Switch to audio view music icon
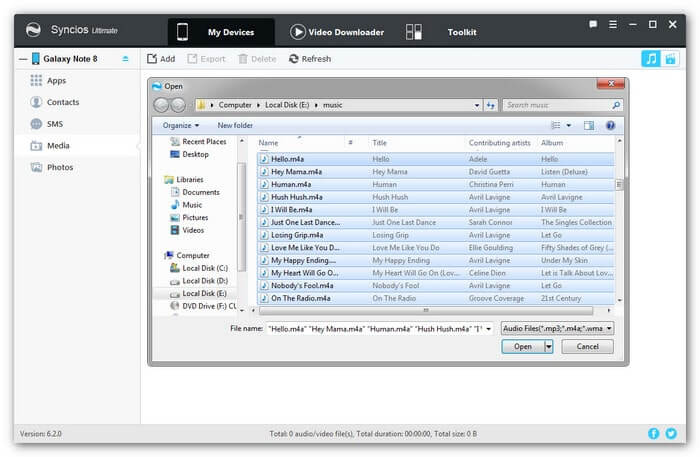Viewport: 700px width, 457px height. [x=651, y=58]
